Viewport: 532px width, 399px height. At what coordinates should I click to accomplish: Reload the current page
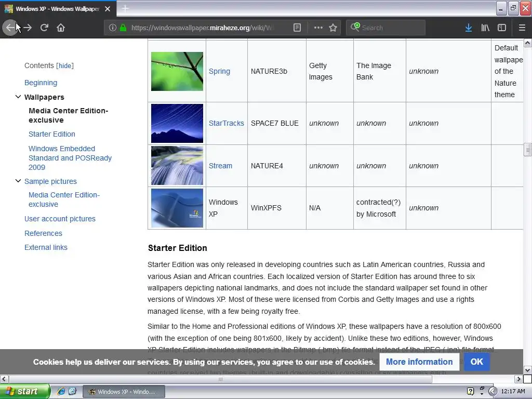point(44,28)
